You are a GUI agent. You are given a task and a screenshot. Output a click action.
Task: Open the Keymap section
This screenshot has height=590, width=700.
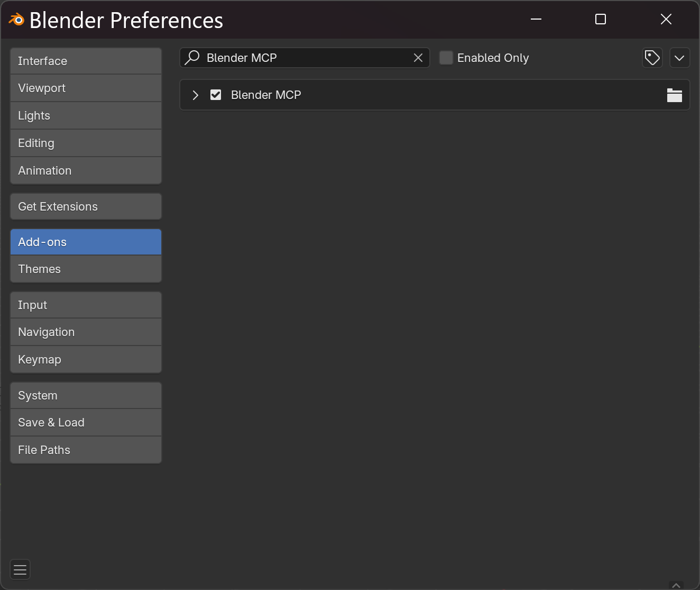coord(86,360)
